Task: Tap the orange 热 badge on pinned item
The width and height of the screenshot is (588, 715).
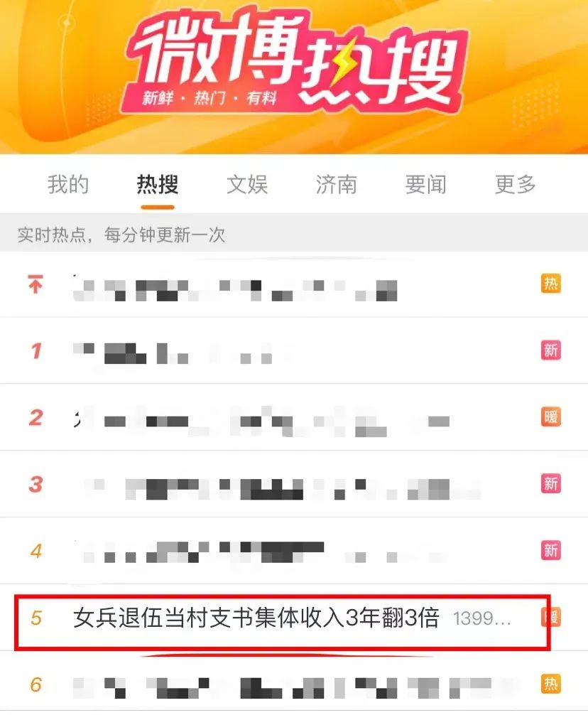Action: click(x=550, y=284)
